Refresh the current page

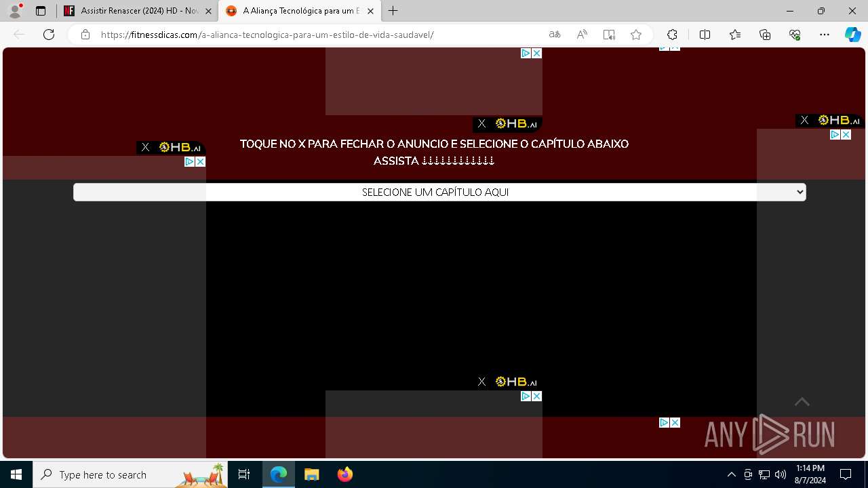point(49,35)
